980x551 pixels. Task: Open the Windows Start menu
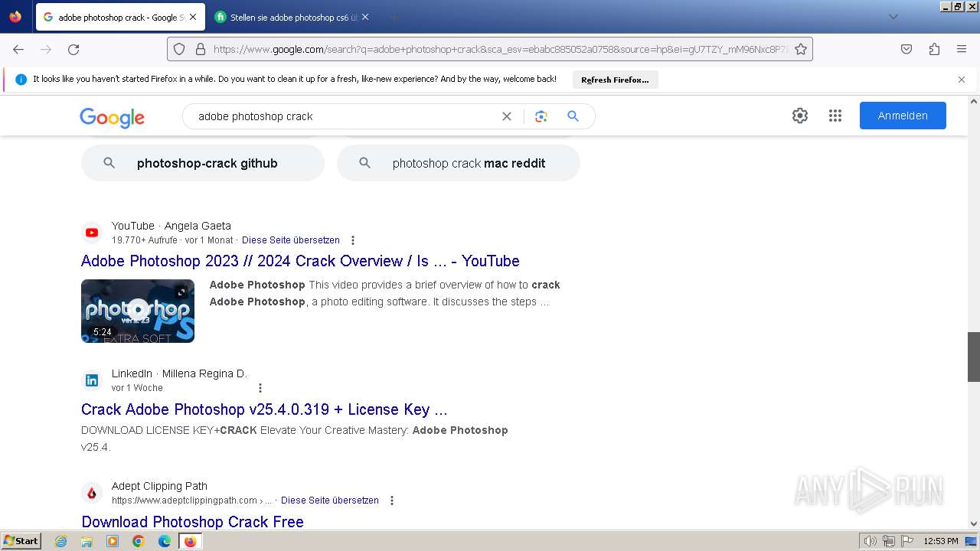tap(21, 541)
